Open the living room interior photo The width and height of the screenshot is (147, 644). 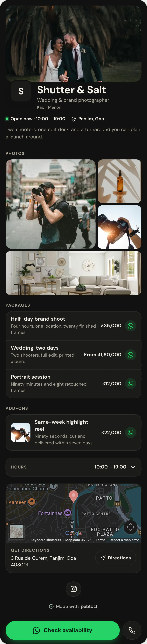74,273
